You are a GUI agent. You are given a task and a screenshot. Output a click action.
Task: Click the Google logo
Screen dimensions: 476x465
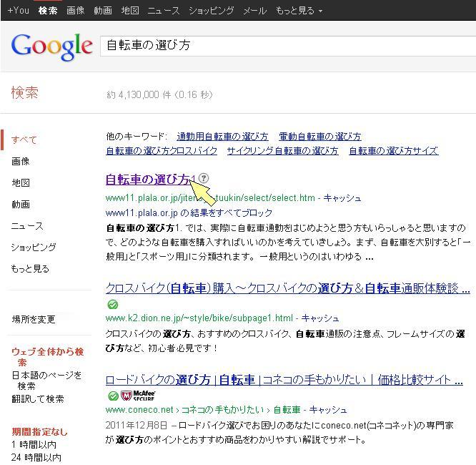[51, 46]
